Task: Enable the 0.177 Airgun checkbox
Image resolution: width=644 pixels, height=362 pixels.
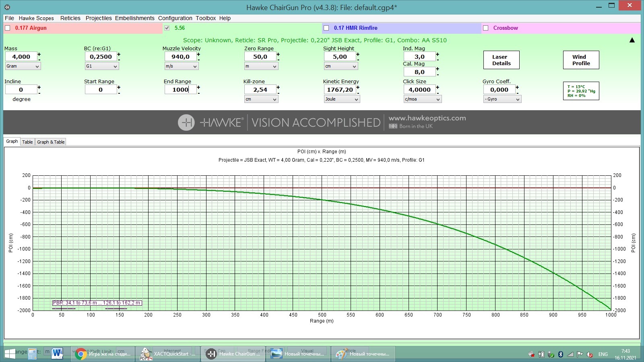Action: [x=8, y=28]
